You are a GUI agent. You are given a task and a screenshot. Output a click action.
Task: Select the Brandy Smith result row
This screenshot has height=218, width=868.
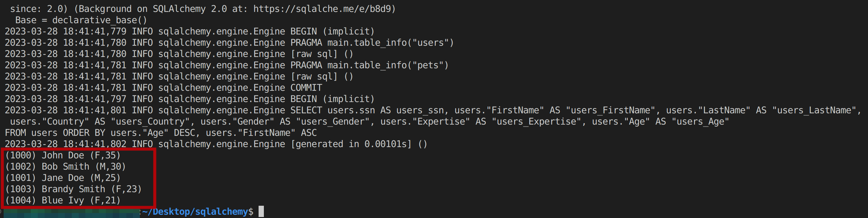[73, 189]
